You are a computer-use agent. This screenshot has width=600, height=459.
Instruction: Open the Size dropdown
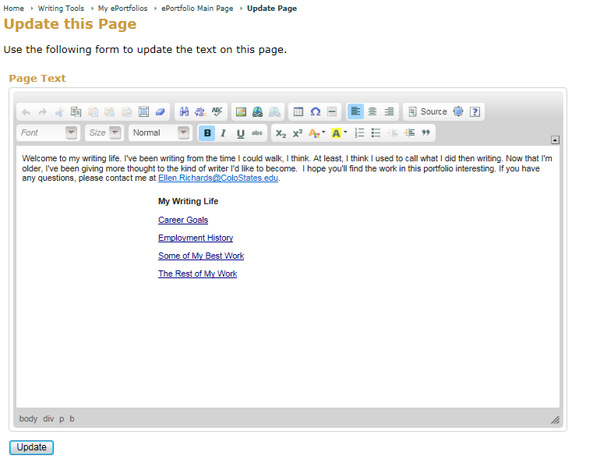(104, 133)
